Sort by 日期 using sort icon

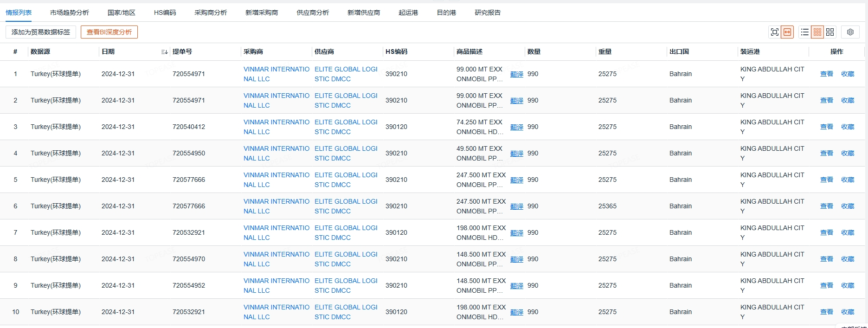[164, 52]
